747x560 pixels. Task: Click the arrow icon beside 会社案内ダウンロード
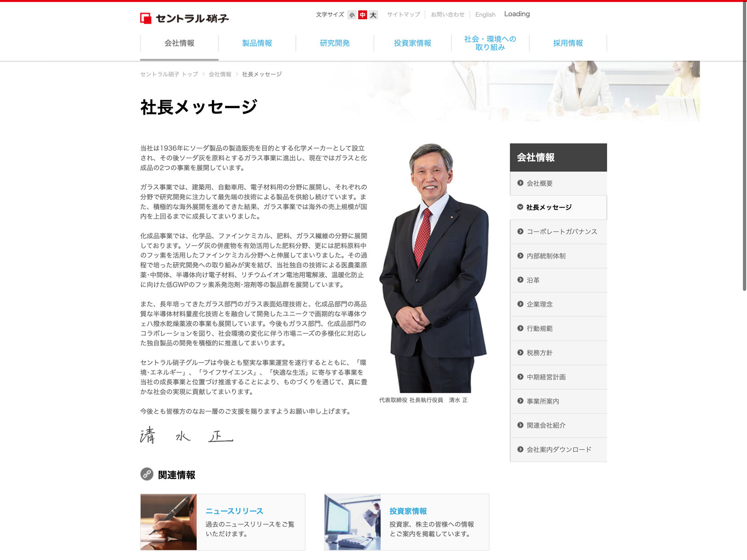click(x=520, y=449)
